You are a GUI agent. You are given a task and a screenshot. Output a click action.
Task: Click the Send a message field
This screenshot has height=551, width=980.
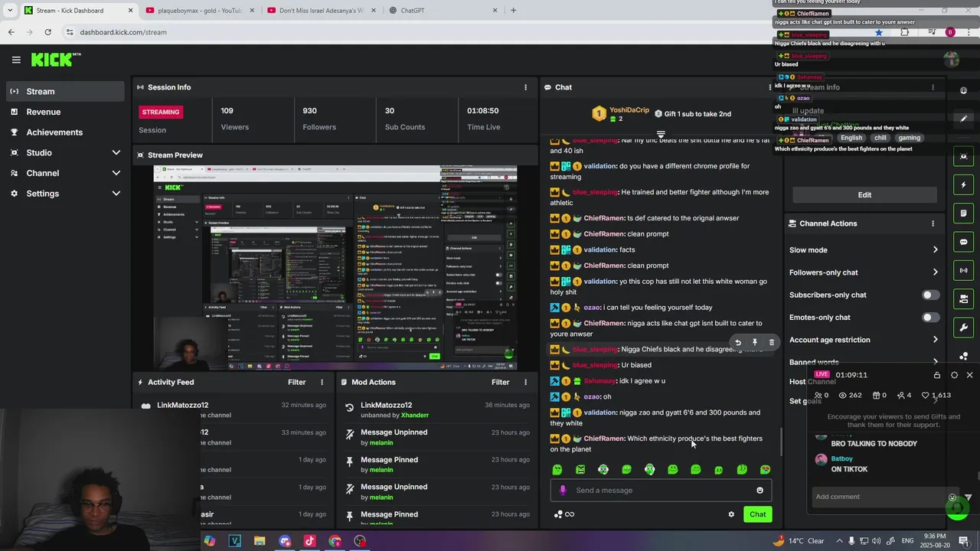(661, 491)
